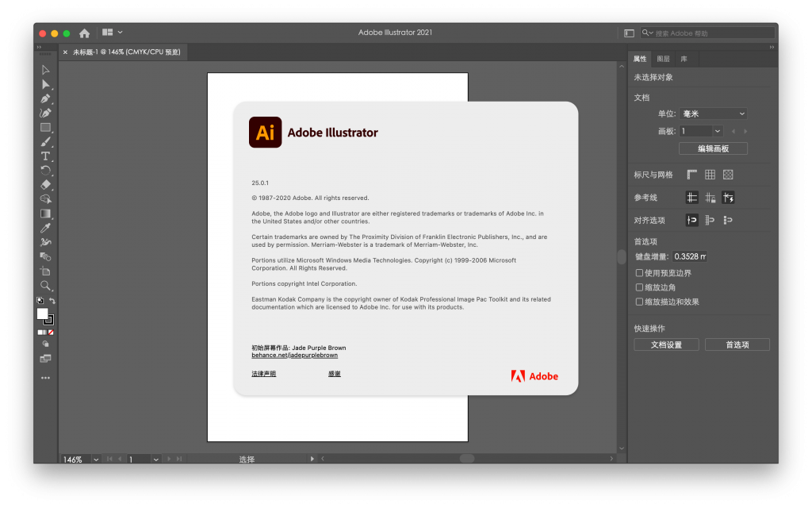Show rulers in 标尺与网格 section
The image size is (812, 508).
point(691,175)
